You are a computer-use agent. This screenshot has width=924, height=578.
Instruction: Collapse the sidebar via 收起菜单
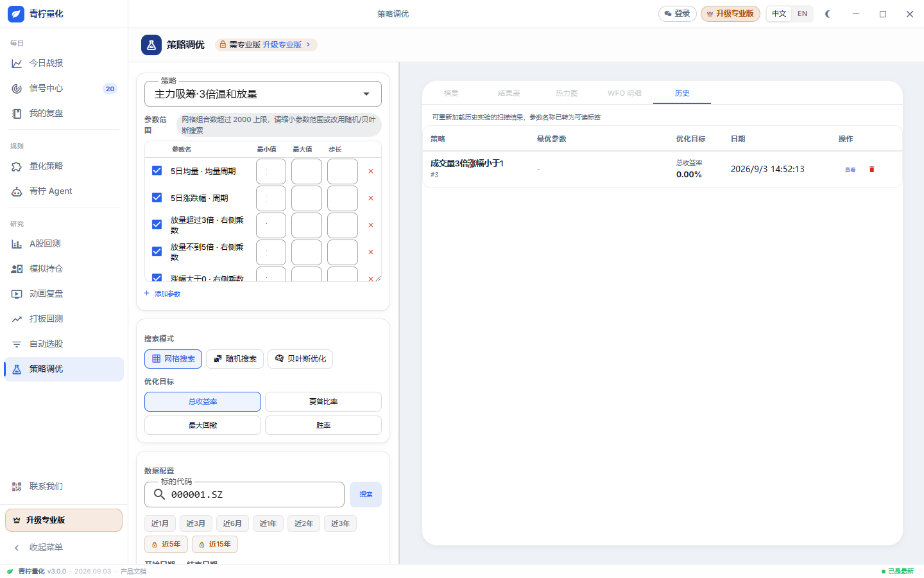[64, 547]
